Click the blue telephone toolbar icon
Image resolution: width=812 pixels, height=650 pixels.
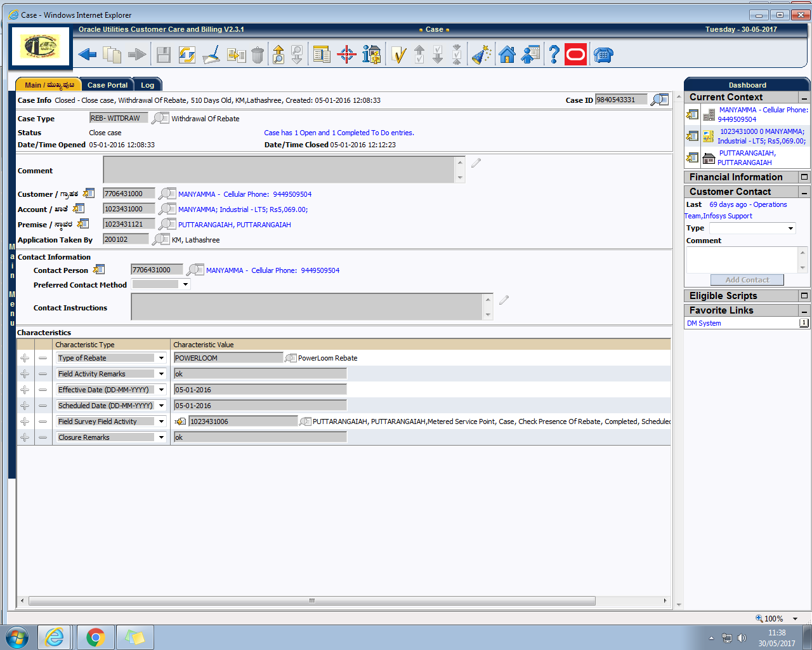[x=603, y=55]
